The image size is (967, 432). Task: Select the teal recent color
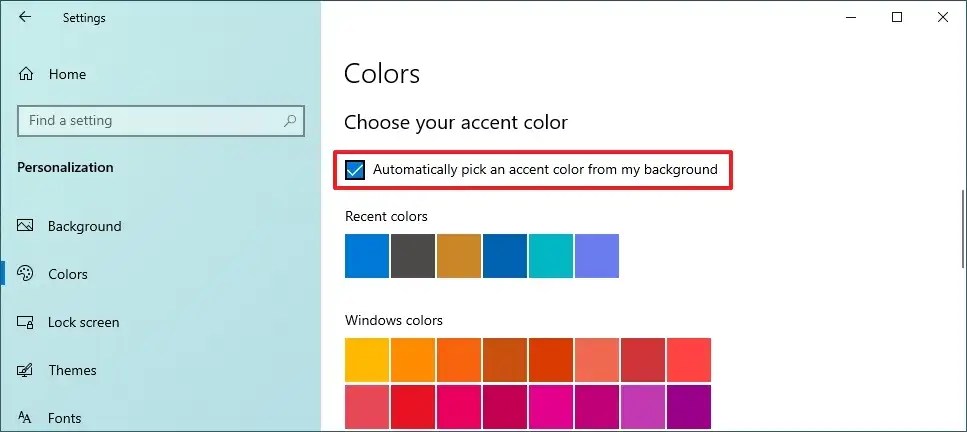[x=551, y=255]
